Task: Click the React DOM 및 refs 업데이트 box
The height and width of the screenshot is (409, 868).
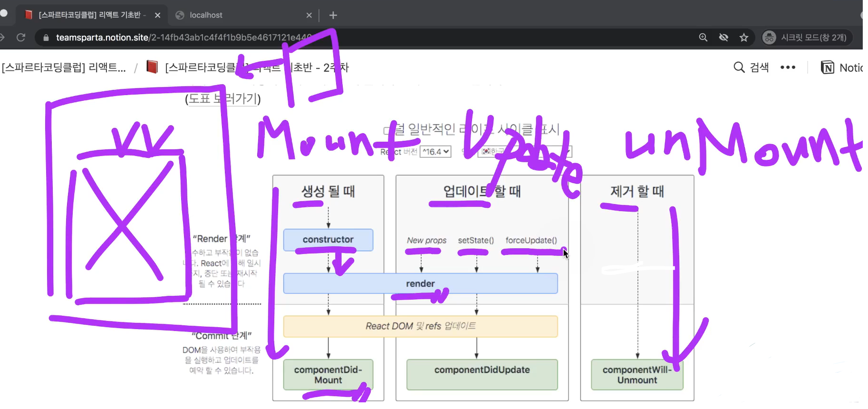Action: (420, 326)
